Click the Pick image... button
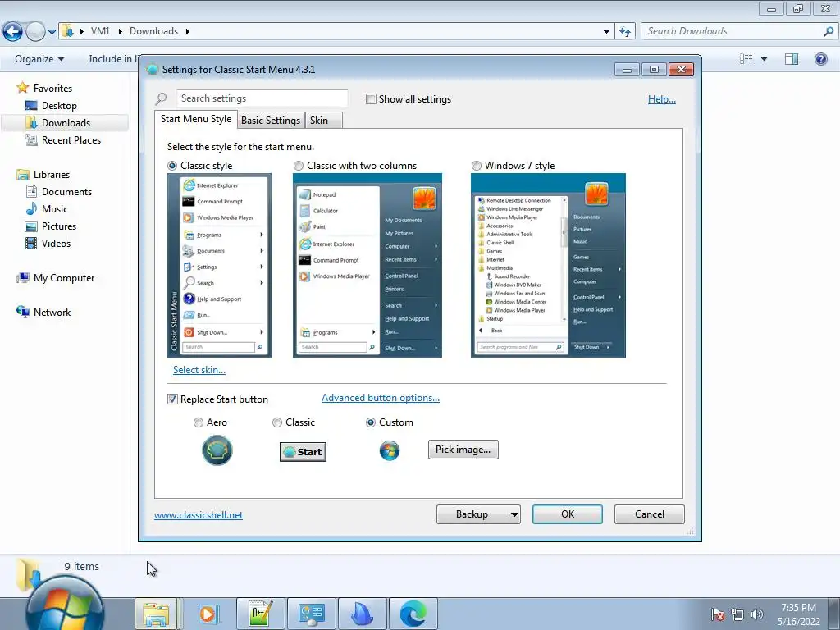 pyautogui.click(x=463, y=450)
